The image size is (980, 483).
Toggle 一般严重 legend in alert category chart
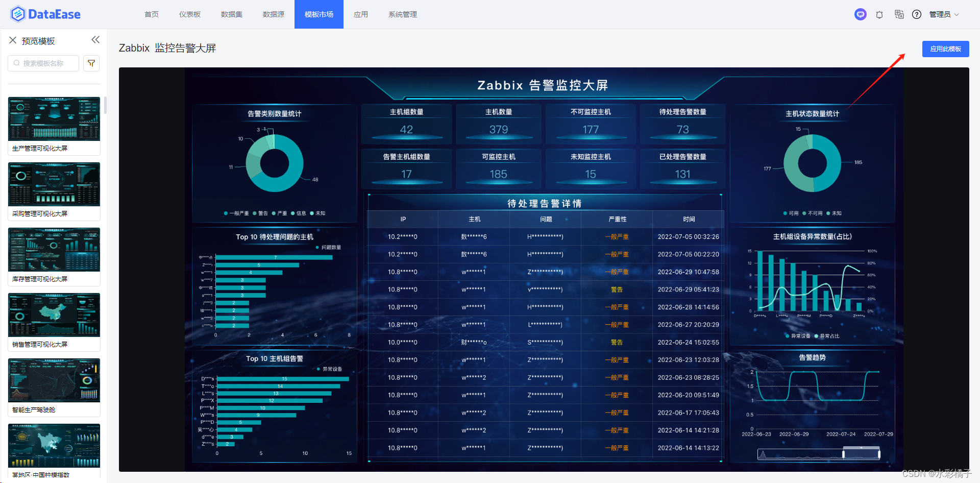click(x=236, y=213)
